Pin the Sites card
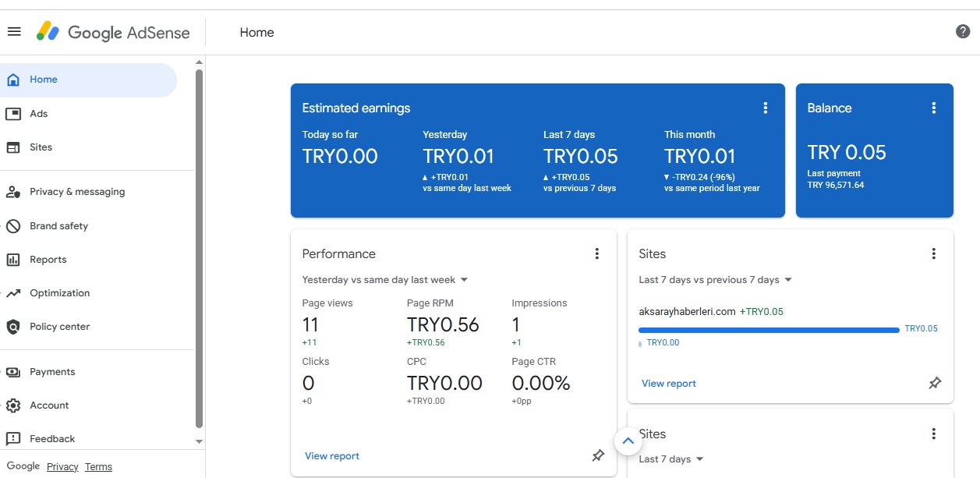The image size is (980, 478). [935, 383]
